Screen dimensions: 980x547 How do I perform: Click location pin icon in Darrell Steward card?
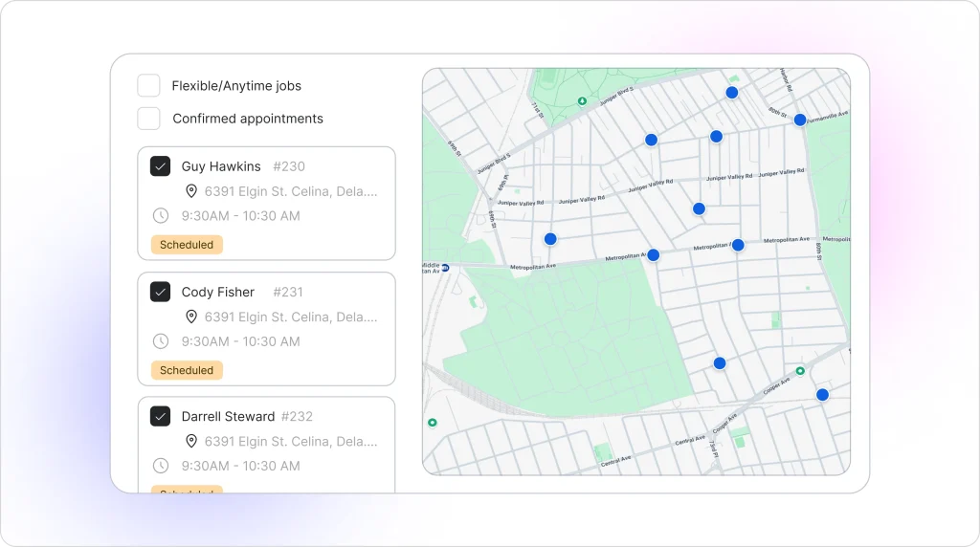pos(191,441)
